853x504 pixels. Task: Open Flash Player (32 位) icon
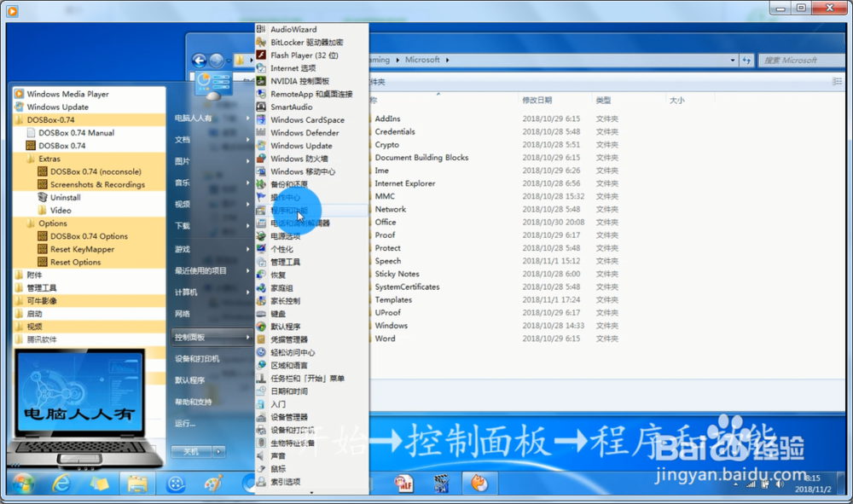coord(261,55)
